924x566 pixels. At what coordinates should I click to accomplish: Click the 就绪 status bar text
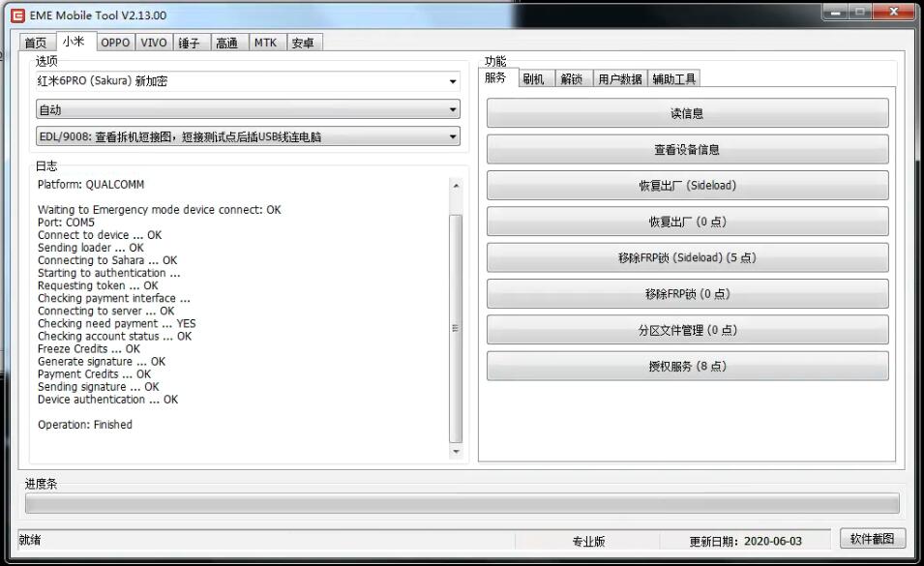30,540
